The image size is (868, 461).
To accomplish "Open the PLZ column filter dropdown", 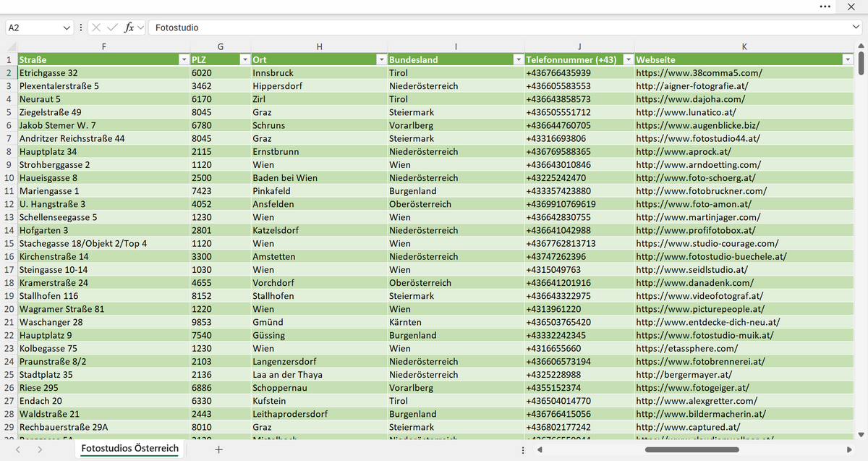I will [244, 59].
